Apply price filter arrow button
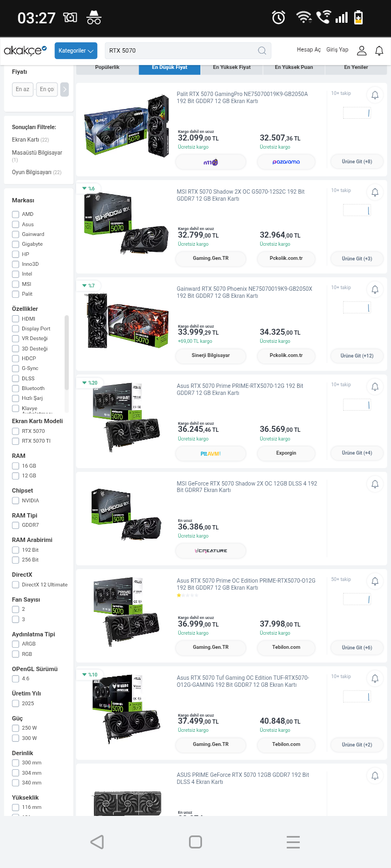This screenshot has width=391, height=868. tap(65, 89)
